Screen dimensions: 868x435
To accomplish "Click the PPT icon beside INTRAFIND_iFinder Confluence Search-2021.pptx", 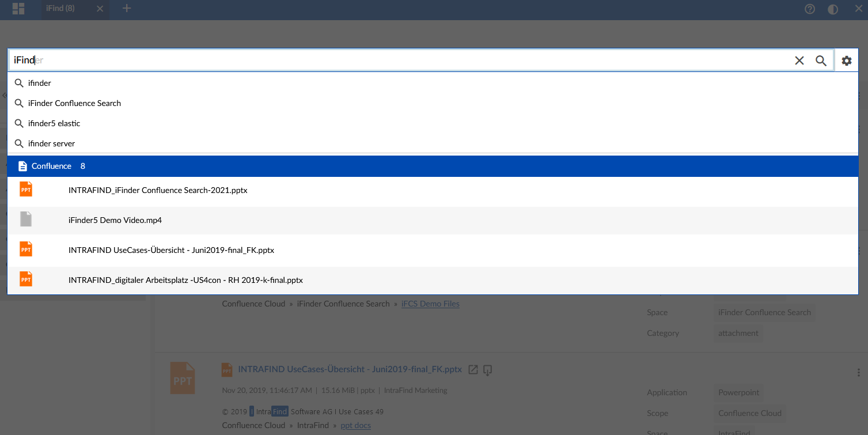I will point(26,189).
